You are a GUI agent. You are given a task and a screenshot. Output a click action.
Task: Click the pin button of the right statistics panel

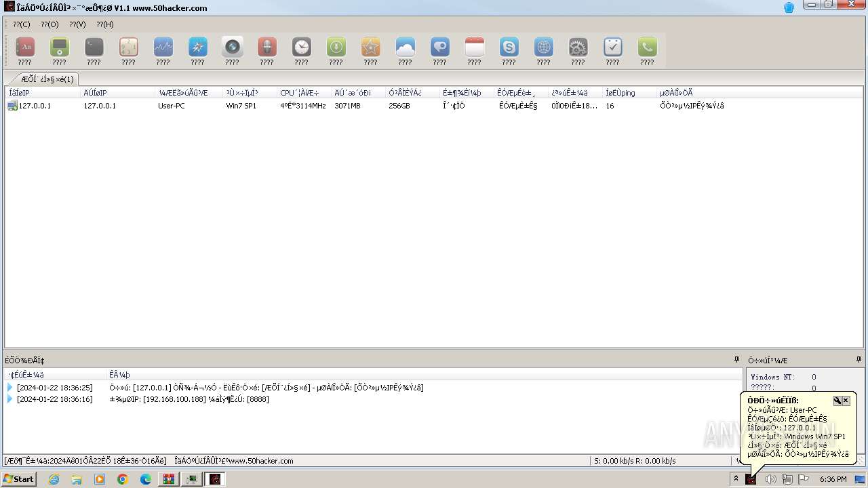tap(858, 360)
